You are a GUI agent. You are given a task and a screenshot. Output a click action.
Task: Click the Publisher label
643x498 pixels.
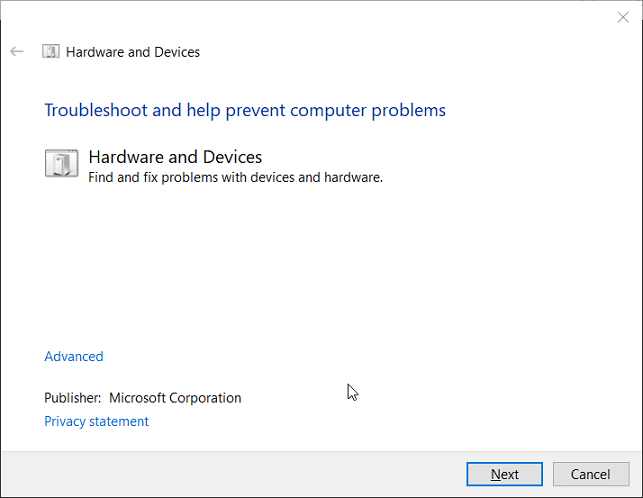pos(73,398)
